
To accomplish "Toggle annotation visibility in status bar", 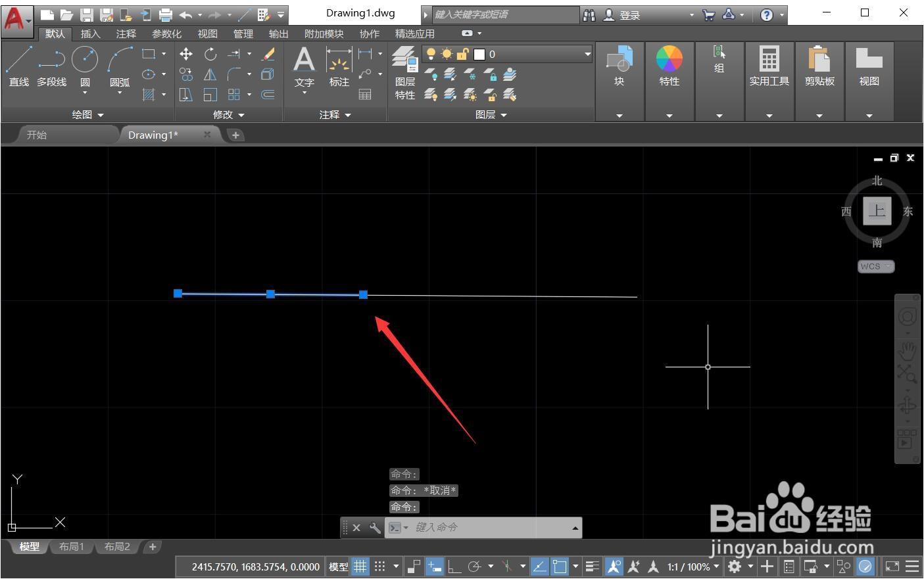I will pos(614,567).
